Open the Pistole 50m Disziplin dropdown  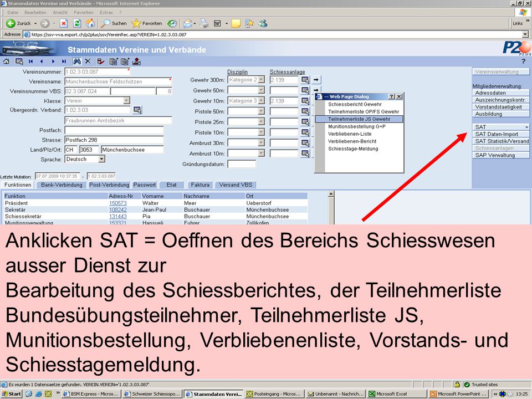pos(261,111)
